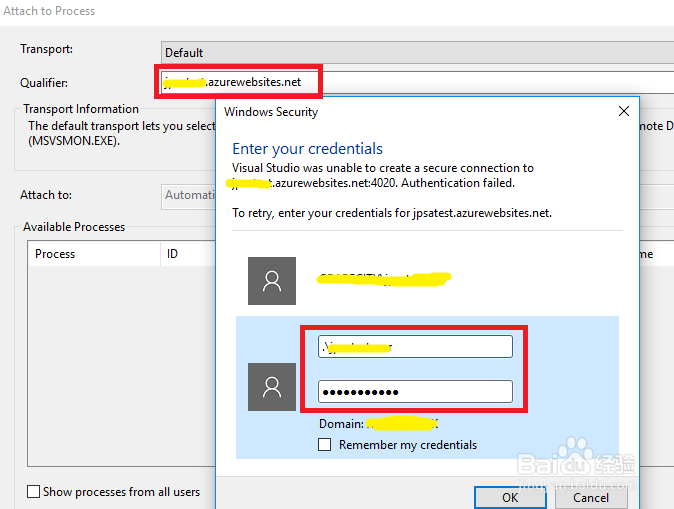
Task: Select the saved account tile avatar
Action: pyautogui.click(x=272, y=281)
